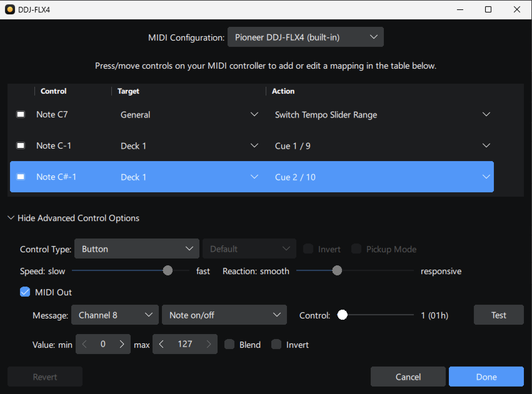Expand the Target dropdown on the Note C-1 row

(x=254, y=145)
